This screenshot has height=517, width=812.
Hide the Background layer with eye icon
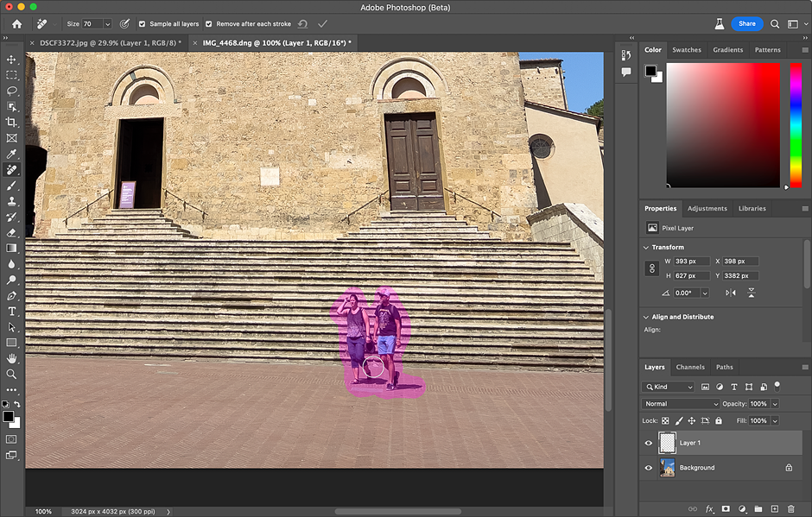[649, 468]
